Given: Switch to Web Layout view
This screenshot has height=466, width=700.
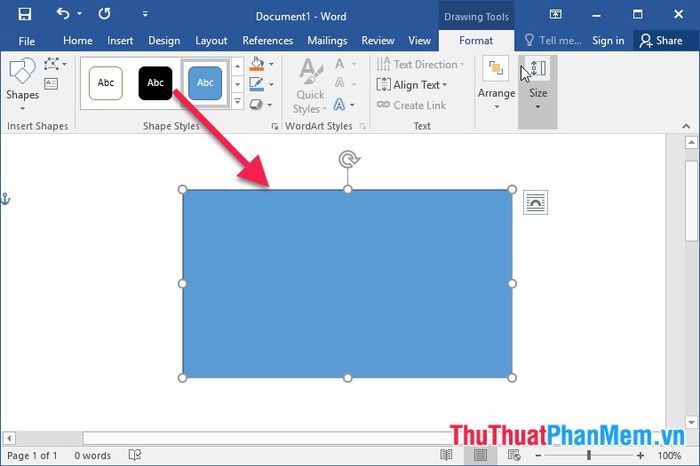Looking at the screenshot, I should [514, 455].
